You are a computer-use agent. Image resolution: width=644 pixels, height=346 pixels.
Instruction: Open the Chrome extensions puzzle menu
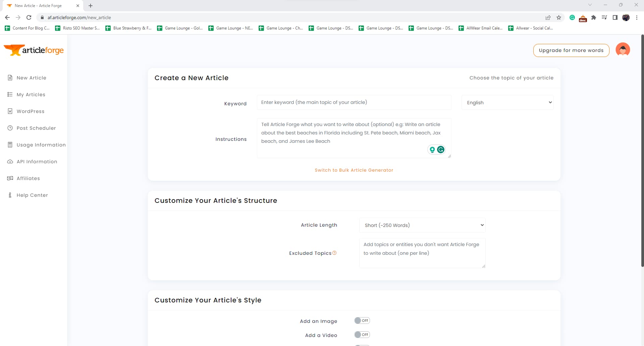[x=594, y=17]
